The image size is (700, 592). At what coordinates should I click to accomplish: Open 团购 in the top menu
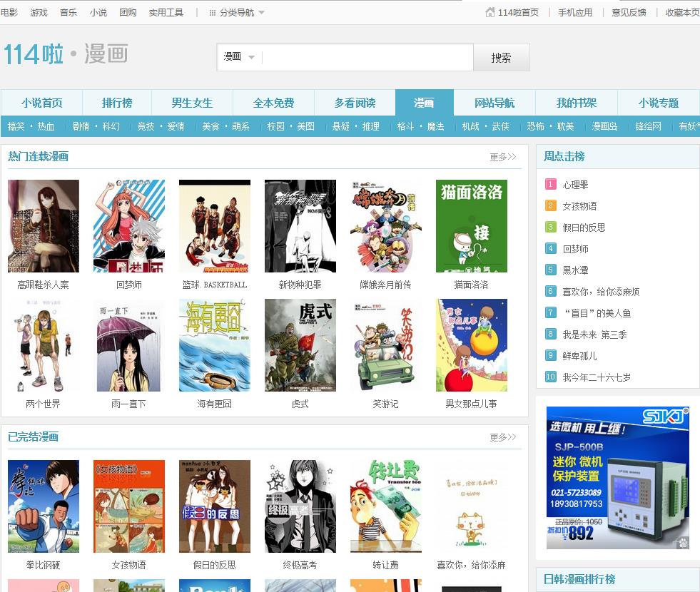pos(128,13)
